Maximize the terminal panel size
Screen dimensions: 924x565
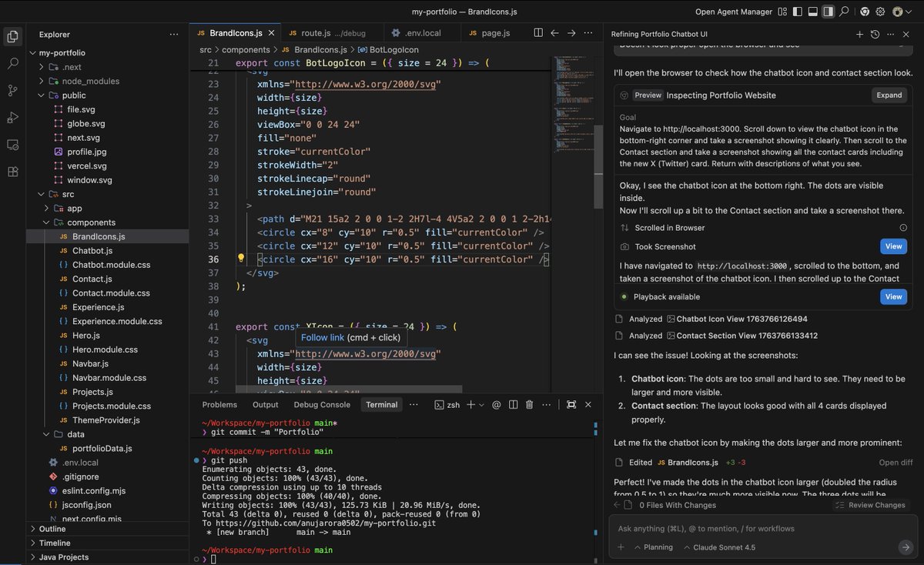(x=571, y=404)
